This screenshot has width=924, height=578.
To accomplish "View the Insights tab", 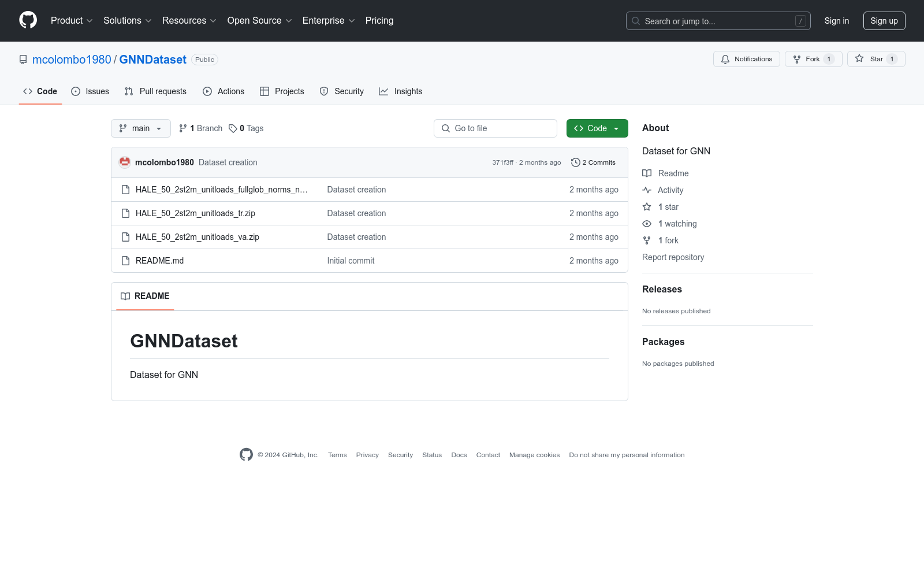I will (x=401, y=91).
